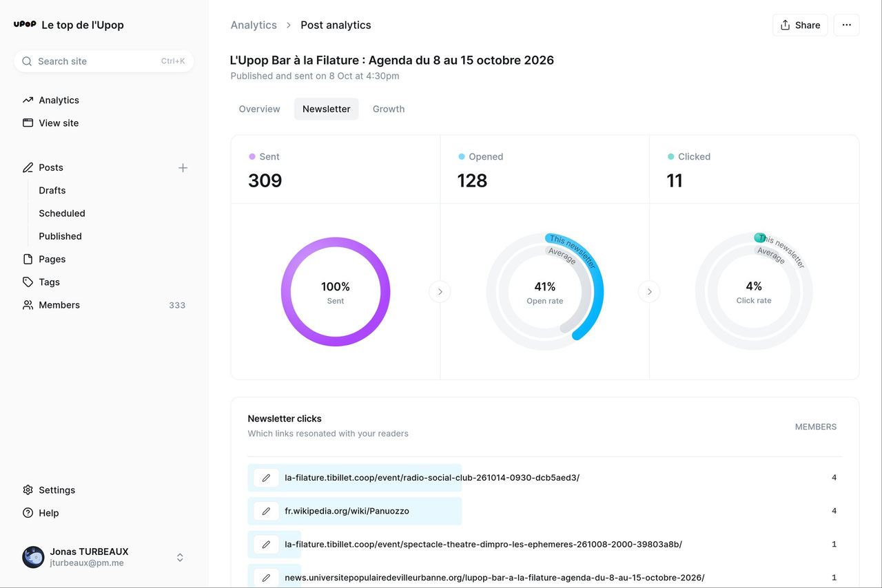This screenshot has width=882, height=588.
Task: Click the 4% Click rate value
Action: (x=754, y=286)
